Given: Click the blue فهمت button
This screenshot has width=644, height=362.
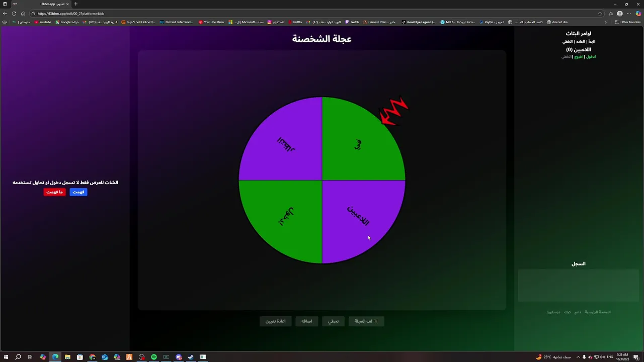Looking at the screenshot, I should tap(78, 192).
